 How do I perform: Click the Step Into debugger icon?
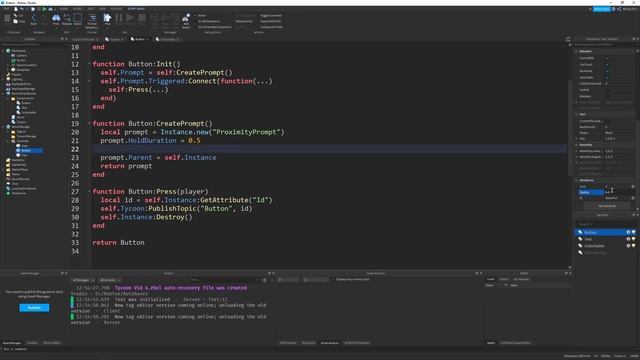point(155,18)
